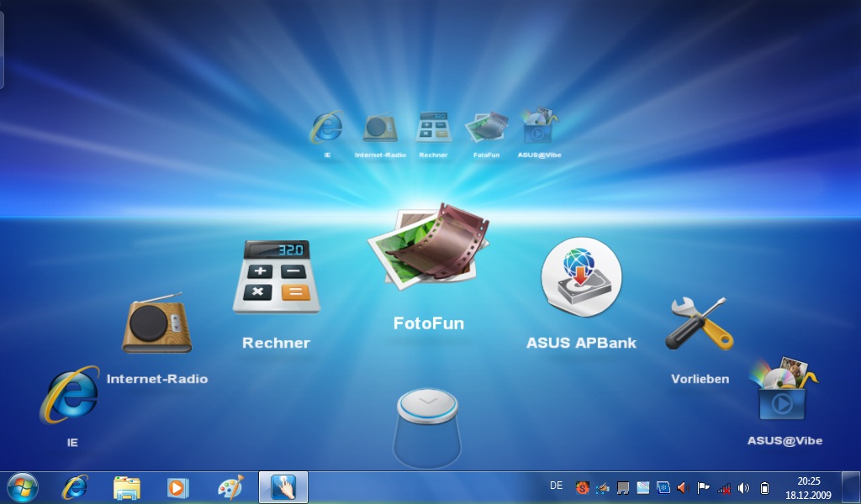Click the FotoFun label text
This screenshot has height=504, width=861.
429,323
